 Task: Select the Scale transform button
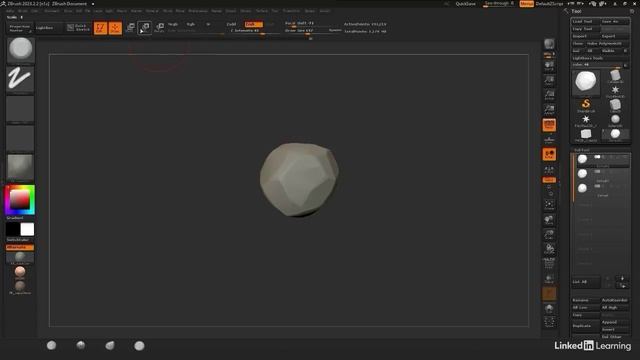145,28
